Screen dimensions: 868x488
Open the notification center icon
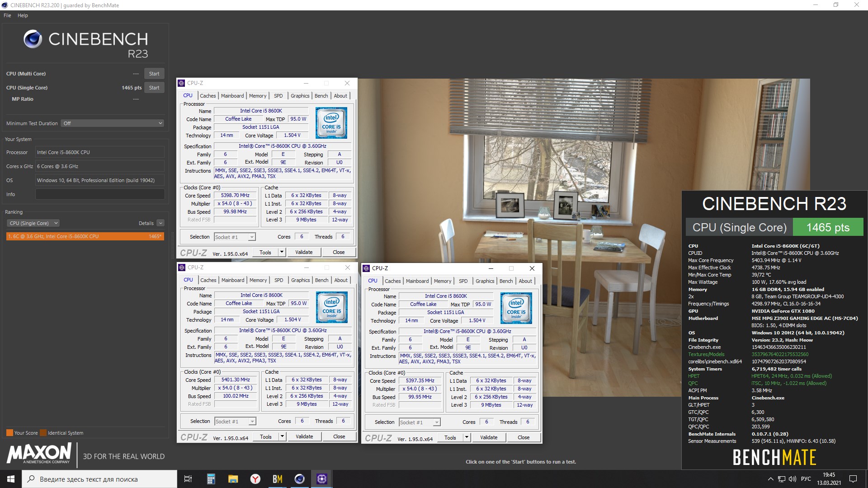click(x=853, y=479)
